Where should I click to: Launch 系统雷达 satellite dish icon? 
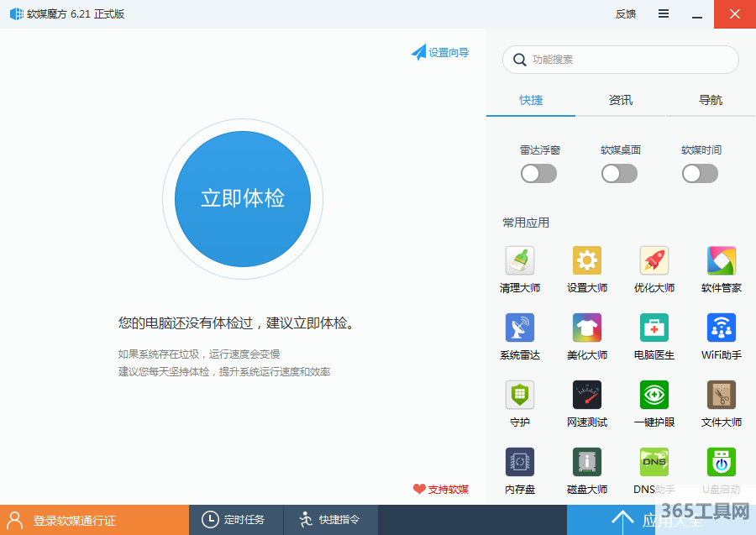(x=519, y=328)
